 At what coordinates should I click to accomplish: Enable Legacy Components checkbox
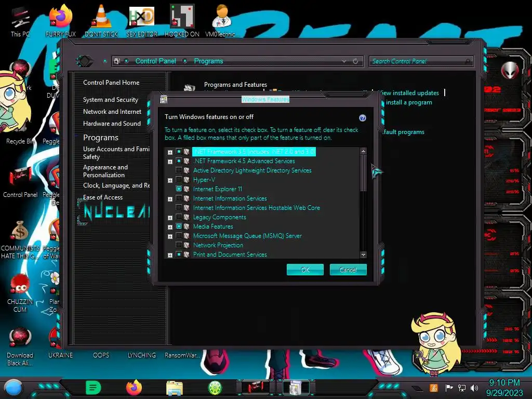point(179,217)
